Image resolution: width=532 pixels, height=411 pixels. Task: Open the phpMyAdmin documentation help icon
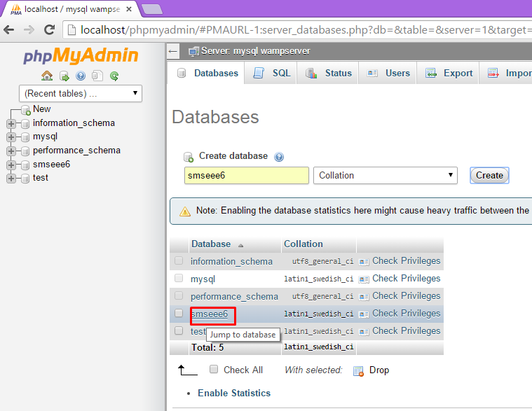(x=81, y=76)
